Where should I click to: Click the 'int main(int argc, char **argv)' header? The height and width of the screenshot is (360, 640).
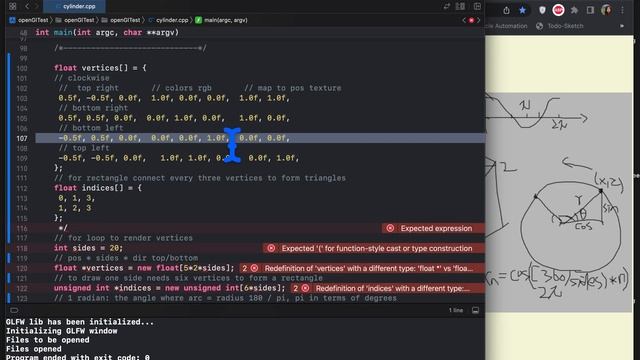click(x=107, y=32)
